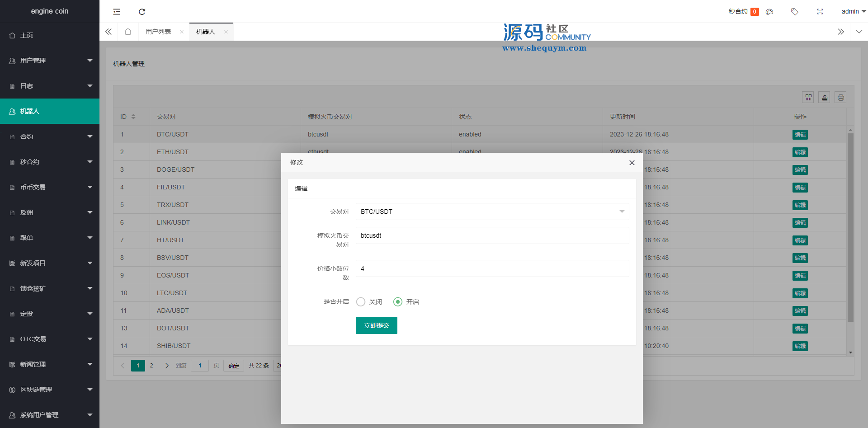Viewport: 868px width, 428px height.
Task: Expand 定投 sidebar menu
Action: (x=50, y=314)
